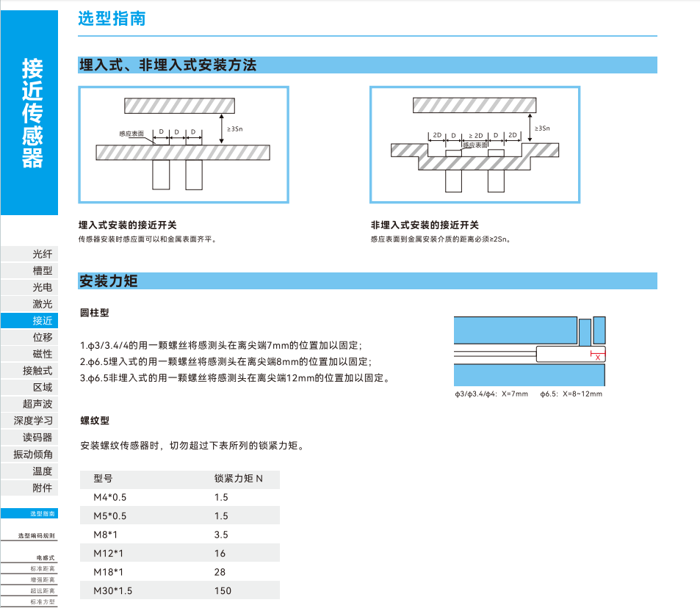Go to the 温度 tab
The image size is (700, 608).
click(42, 471)
